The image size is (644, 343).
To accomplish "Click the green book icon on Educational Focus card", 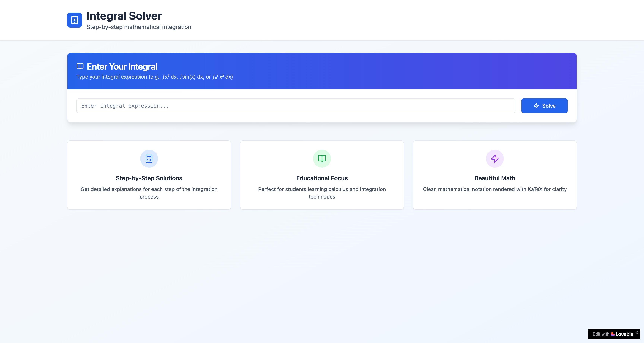I will pyautogui.click(x=322, y=159).
